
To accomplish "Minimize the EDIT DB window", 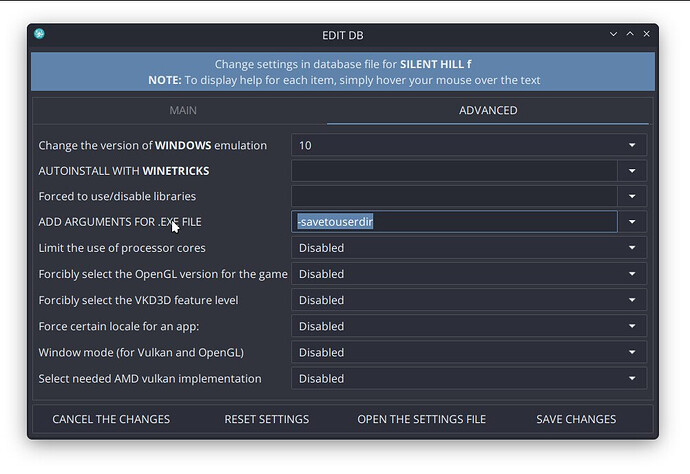I will coord(613,35).
